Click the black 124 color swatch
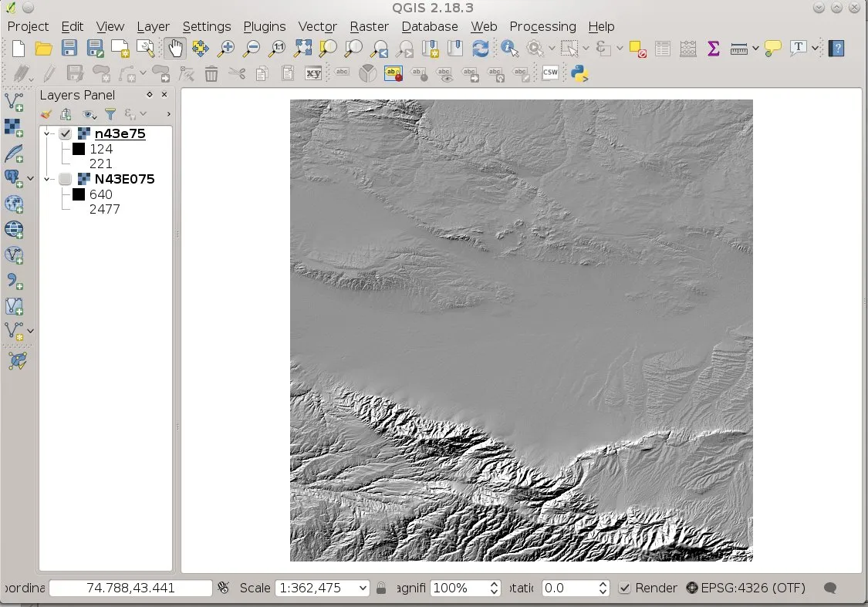This screenshot has width=868, height=607. 79,149
